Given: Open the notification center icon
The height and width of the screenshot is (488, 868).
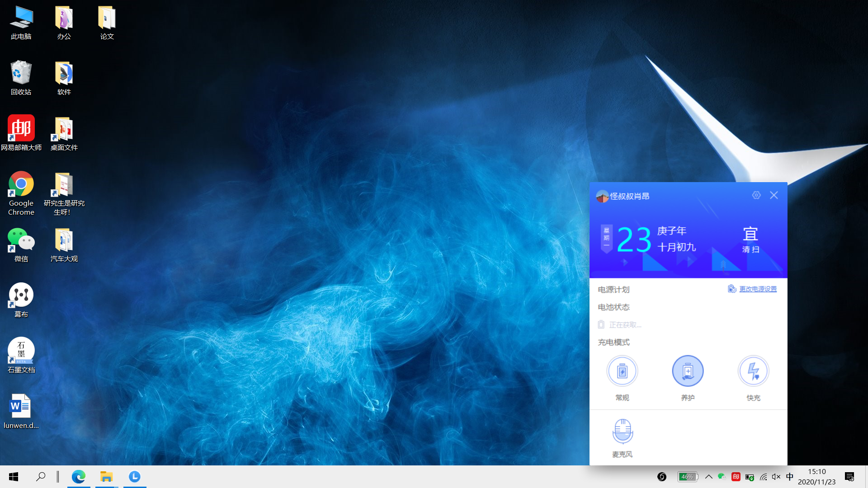Looking at the screenshot, I should coord(849,477).
